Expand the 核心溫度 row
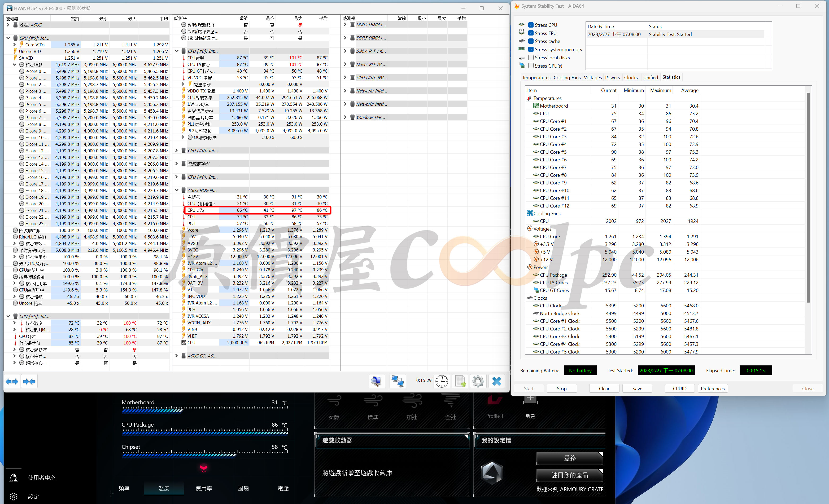Image resolution: width=829 pixels, height=504 pixels. (15, 323)
